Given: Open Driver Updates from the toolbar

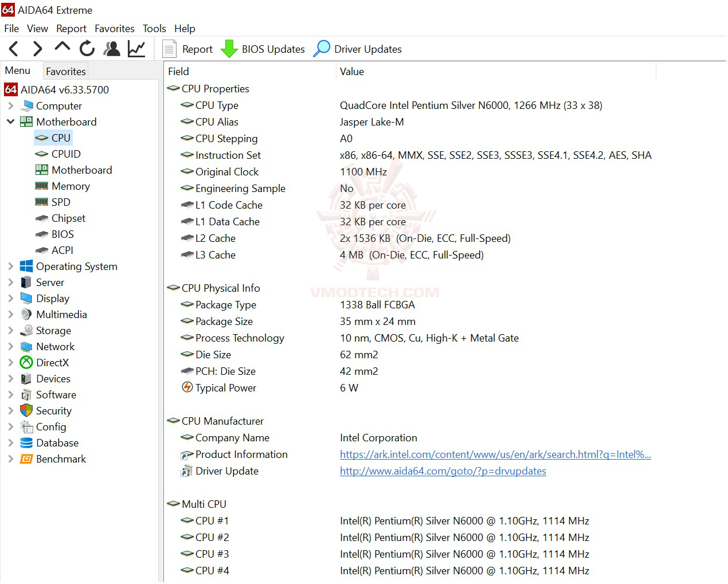Looking at the screenshot, I should point(358,49).
